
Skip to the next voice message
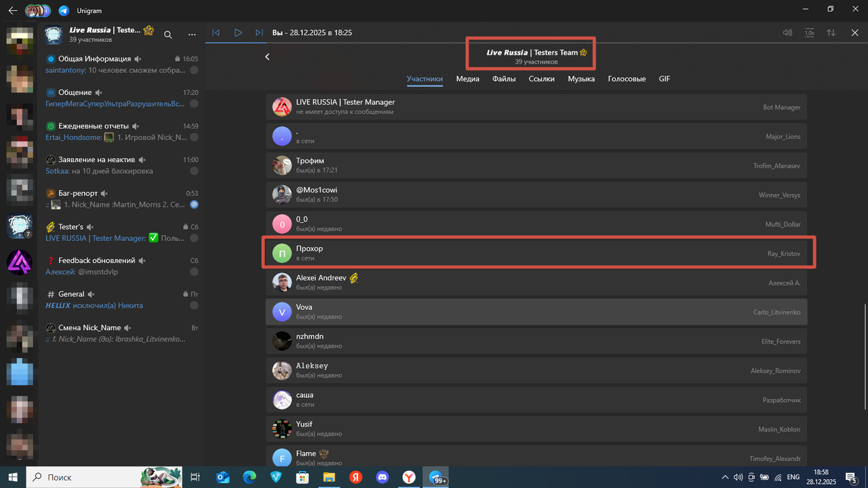pos(259,33)
